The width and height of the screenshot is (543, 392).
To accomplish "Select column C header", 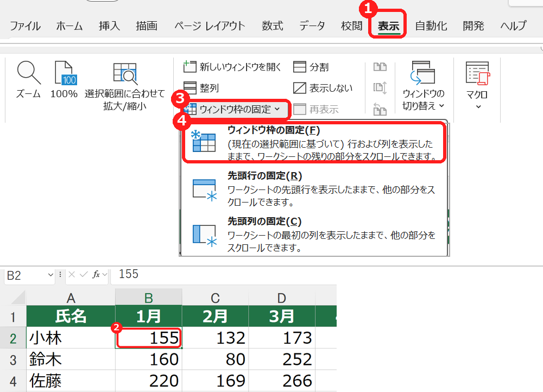I will pos(215,298).
